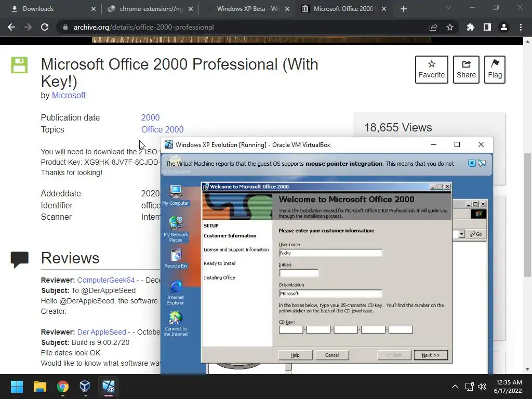The height and width of the screenshot is (399, 532).
Task: Suppress VirtualBox notification message icon
Action: pyautogui.click(x=482, y=163)
